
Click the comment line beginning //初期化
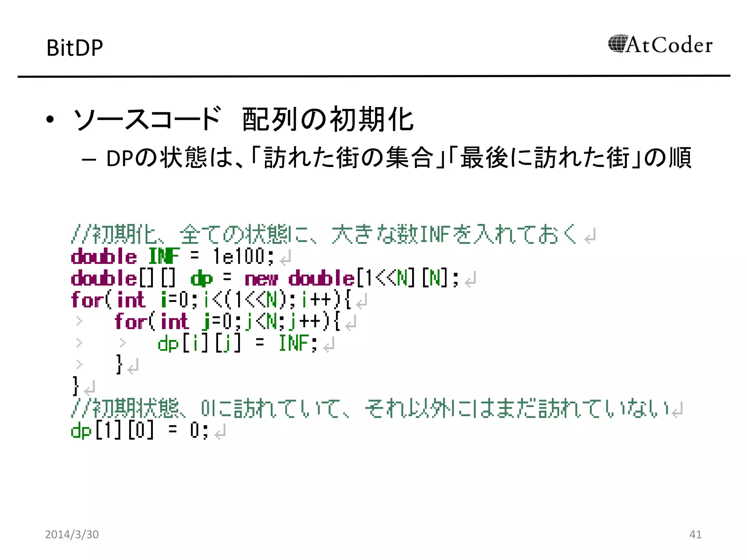pos(324,234)
